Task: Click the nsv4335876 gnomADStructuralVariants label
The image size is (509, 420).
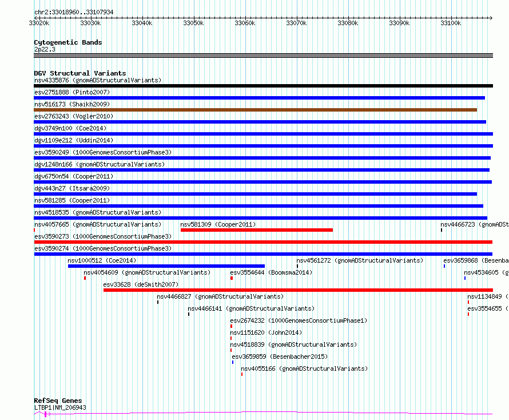Action: [x=98, y=80]
